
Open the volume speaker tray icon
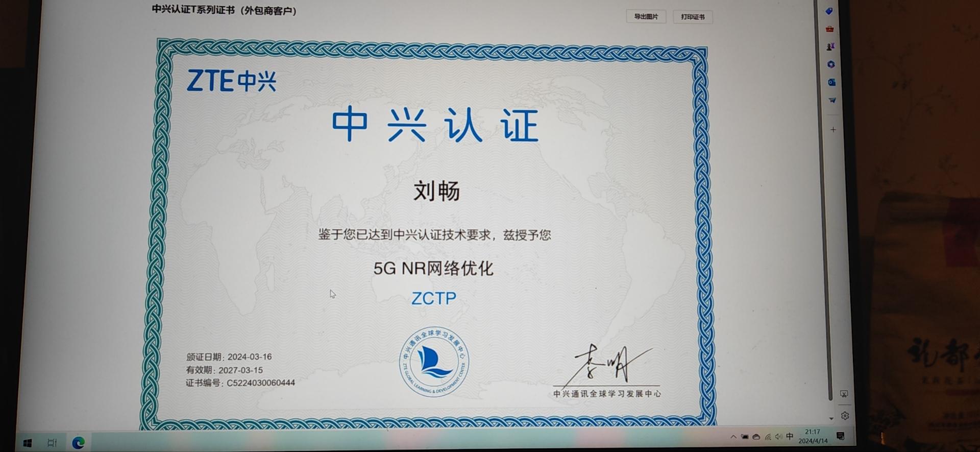coord(778,437)
